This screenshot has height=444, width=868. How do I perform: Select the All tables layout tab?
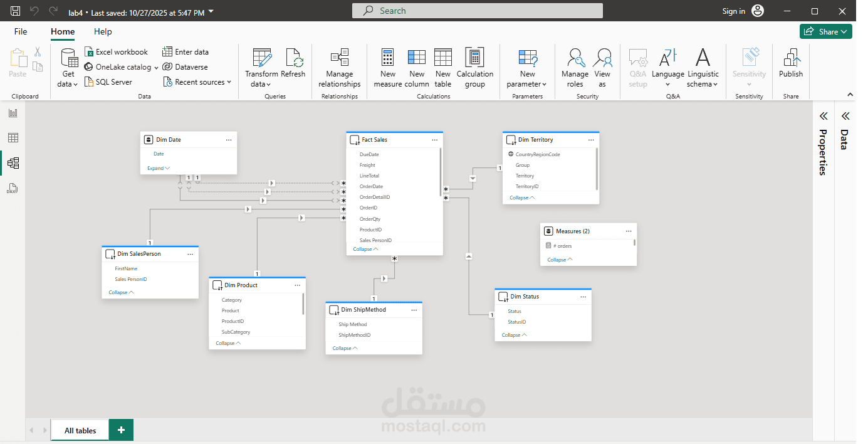(x=80, y=430)
